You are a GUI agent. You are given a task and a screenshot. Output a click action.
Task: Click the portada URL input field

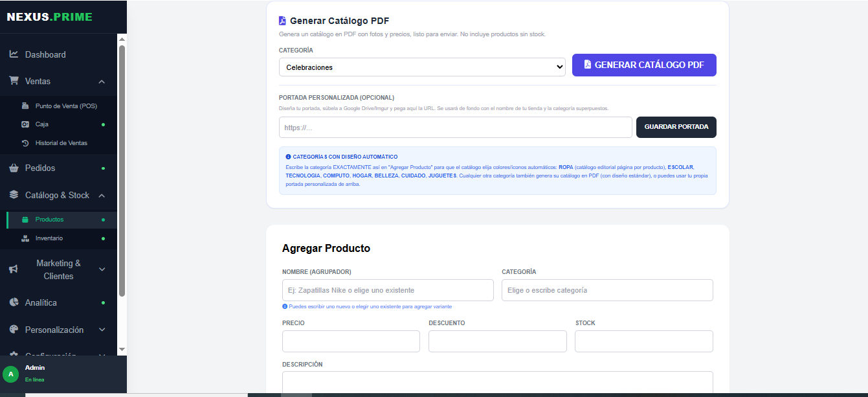tap(456, 128)
